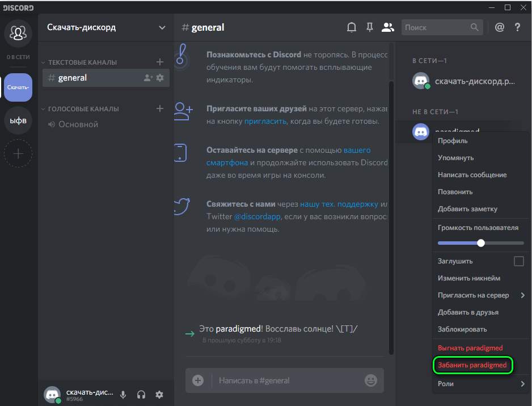Create a new voice channel plus

tap(160, 108)
